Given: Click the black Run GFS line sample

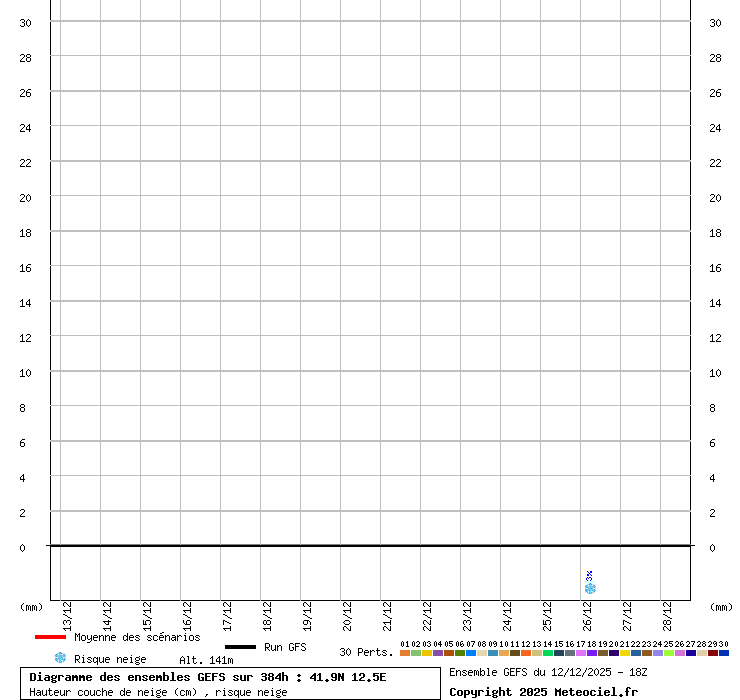Looking at the screenshot, I should [x=240, y=647].
